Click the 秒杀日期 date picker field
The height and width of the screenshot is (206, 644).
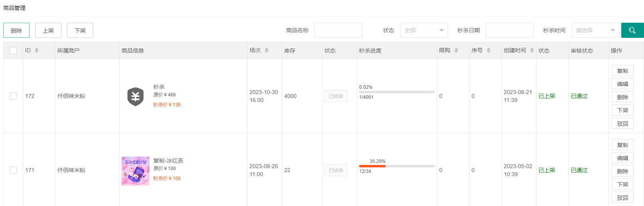click(509, 30)
